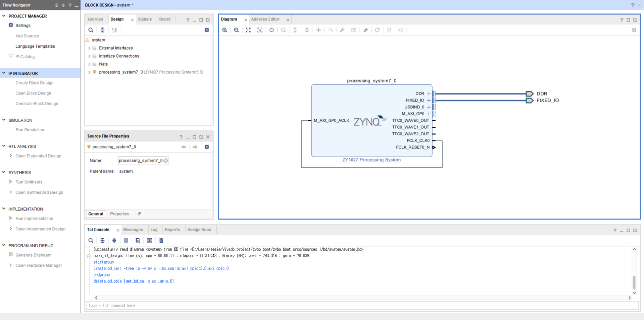This screenshot has height=320, width=644.
Task: Zoom in on the block diagram
Action: click(225, 30)
